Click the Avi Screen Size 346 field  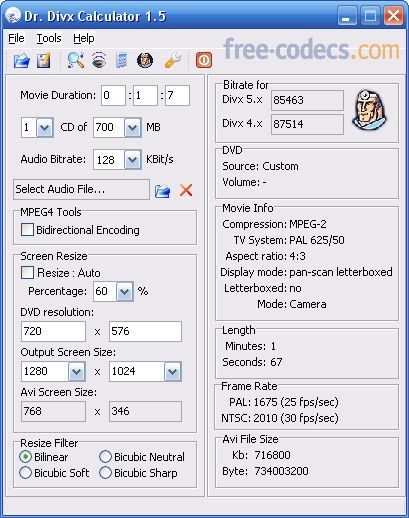[x=145, y=411]
